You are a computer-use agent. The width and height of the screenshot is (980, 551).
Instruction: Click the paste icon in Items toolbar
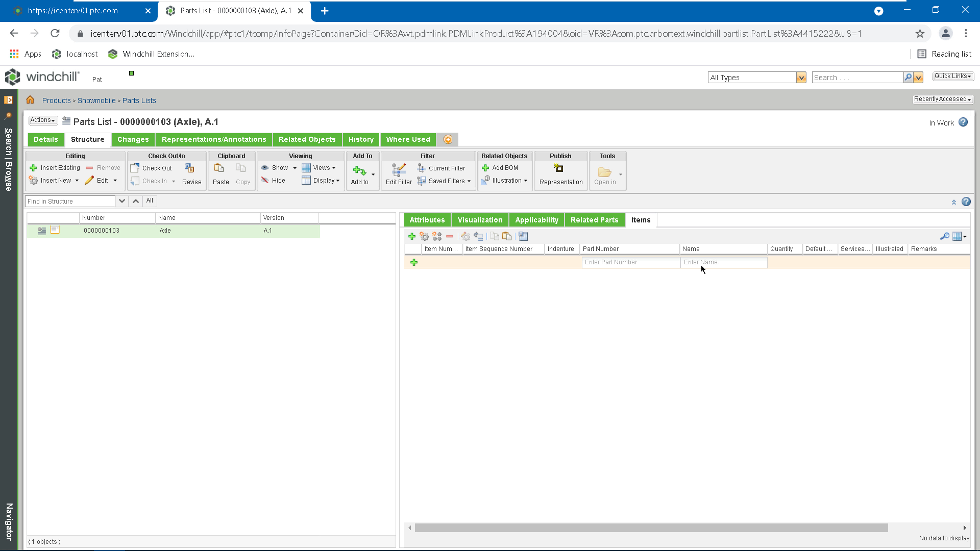507,236
